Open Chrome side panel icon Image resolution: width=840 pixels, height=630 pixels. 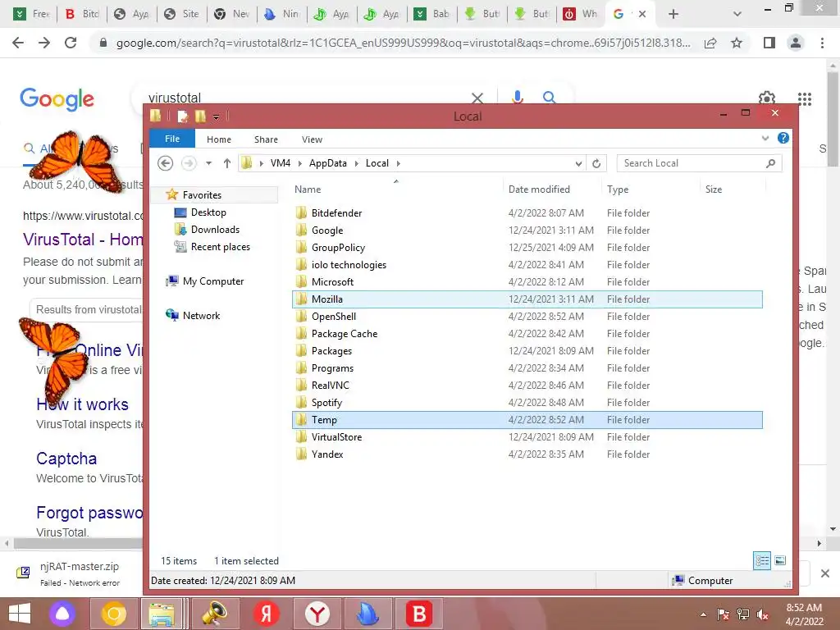click(x=769, y=43)
